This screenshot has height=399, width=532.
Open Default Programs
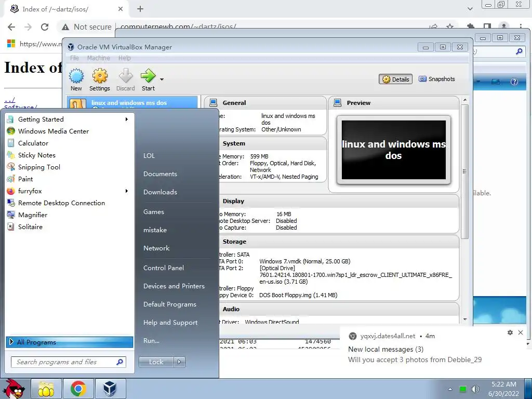coord(170,304)
